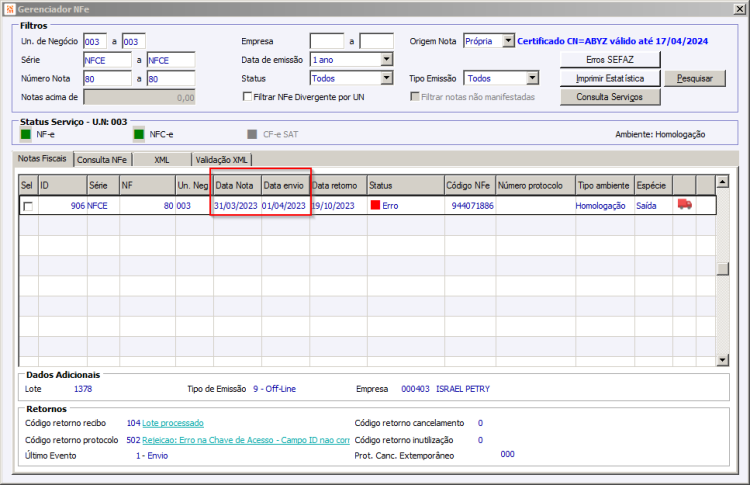Click the ID column header
Image resolution: width=750 pixels, height=485 pixels.
[x=62, y=185]
